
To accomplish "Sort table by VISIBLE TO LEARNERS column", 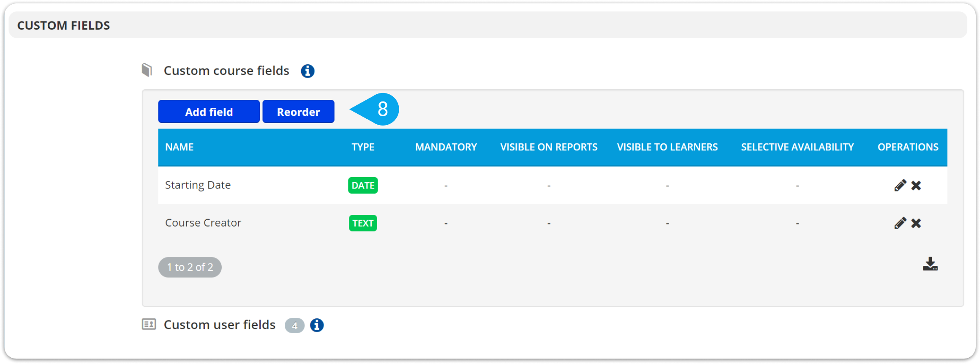I will (x=667, y=147).
